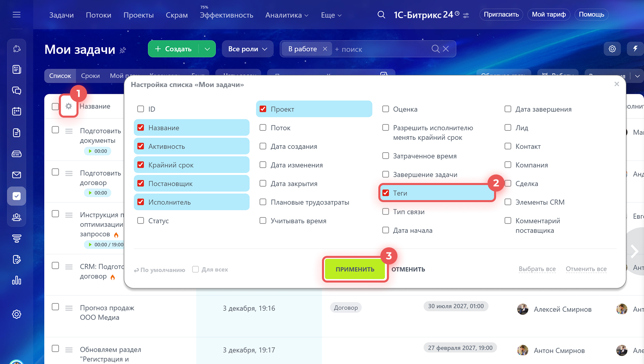Image resolution: width=644 pixels, height=364 pixels.
Task: Switch to the Сроки tab
Action: pyautogui.click(x=90, y=76)
